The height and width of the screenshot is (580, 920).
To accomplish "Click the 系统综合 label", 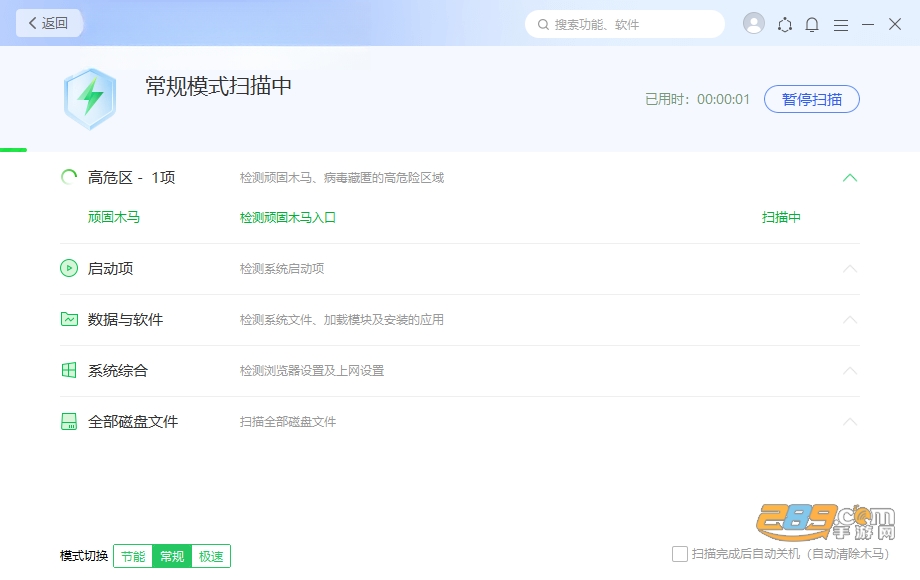I will [x=118, y=371].
